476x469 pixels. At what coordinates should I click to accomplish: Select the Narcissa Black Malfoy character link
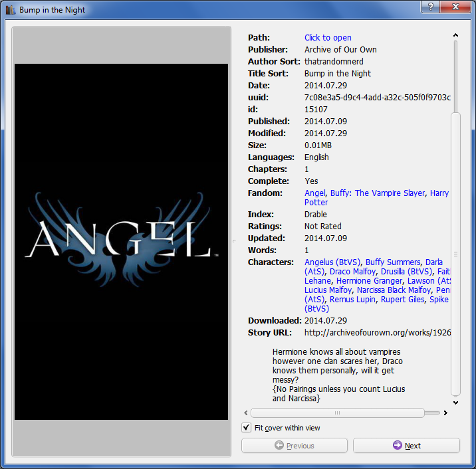394,290
